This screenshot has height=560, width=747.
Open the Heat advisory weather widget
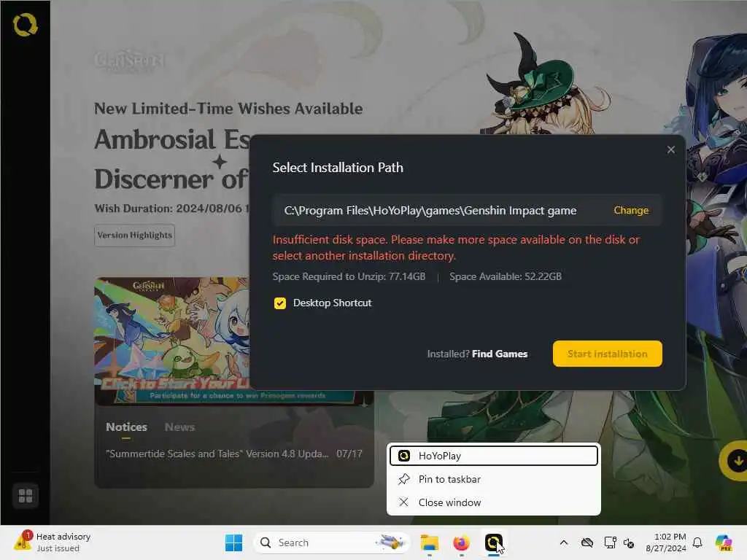[x=53, y=542]
